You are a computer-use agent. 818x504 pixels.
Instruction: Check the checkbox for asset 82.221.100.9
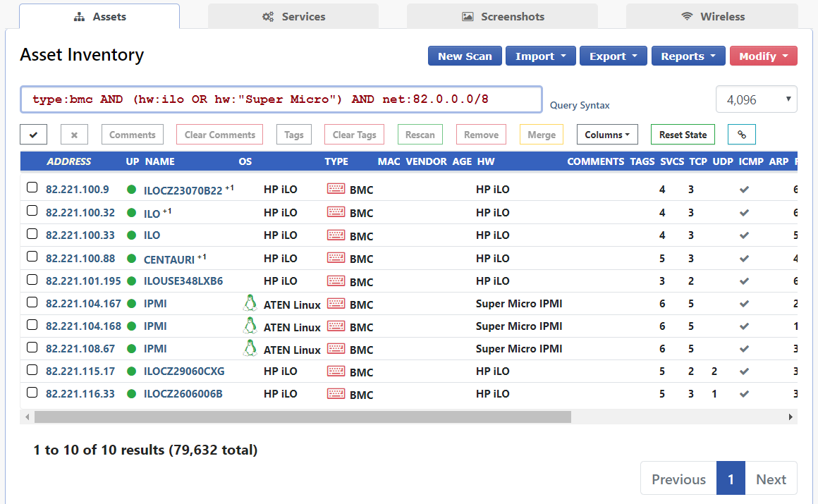coord(32,188)
